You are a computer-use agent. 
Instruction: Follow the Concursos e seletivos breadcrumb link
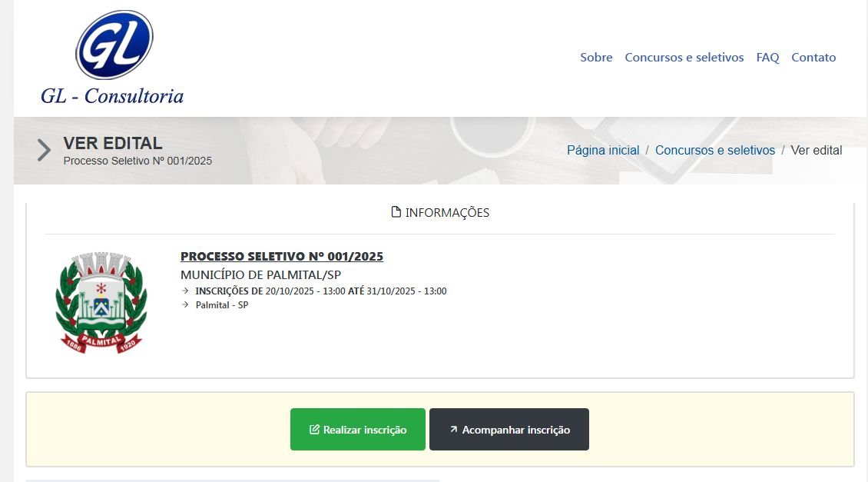(714, 151)
